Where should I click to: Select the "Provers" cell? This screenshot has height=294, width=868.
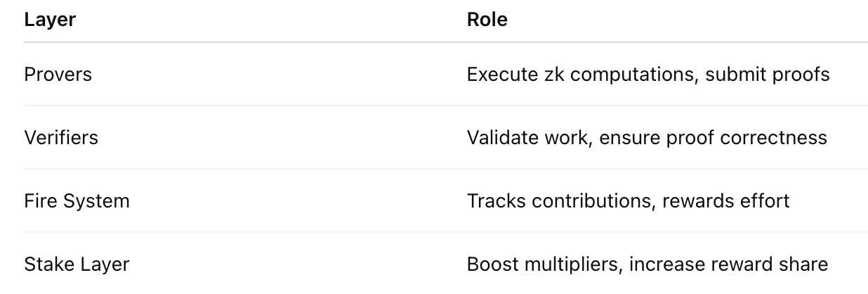(x=58, y=74)
